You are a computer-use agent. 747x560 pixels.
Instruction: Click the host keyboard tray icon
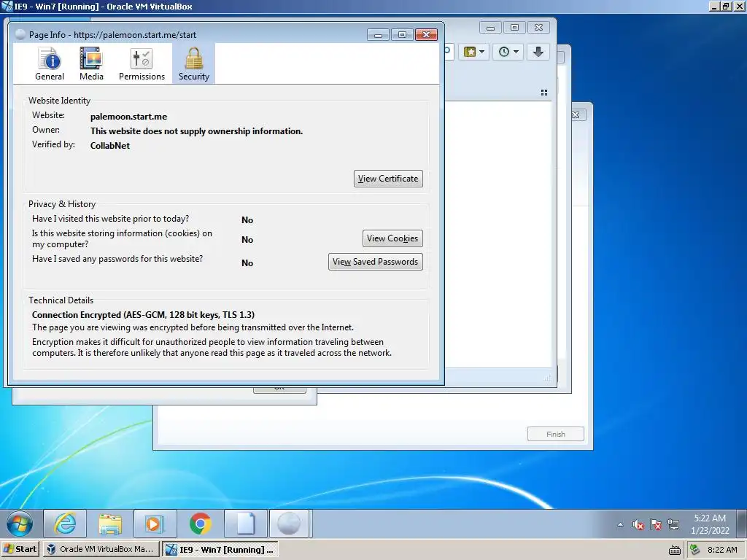[x=674, y=550]
